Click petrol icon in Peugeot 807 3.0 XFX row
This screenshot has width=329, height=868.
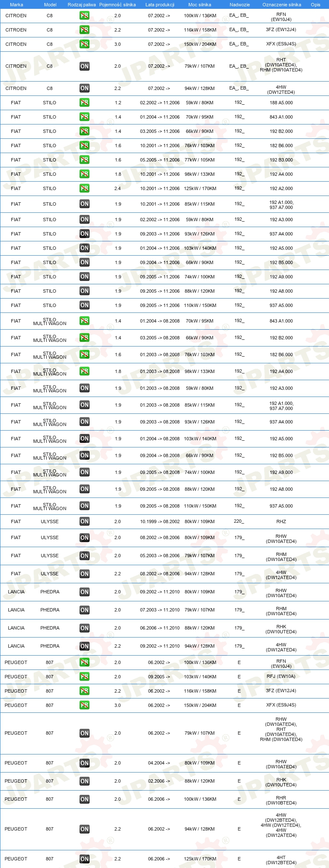[x=84, y=705]
